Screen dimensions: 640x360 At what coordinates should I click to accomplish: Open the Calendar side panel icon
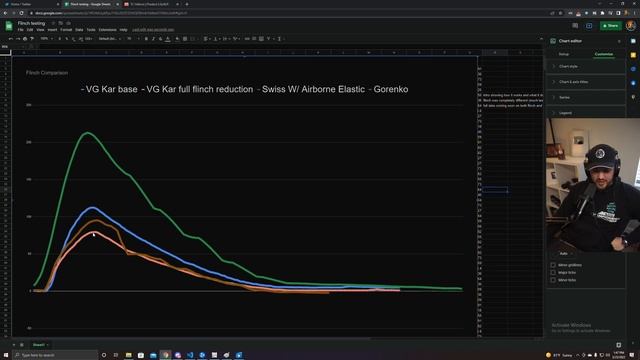pyautogui.click(x=633, y=41)
